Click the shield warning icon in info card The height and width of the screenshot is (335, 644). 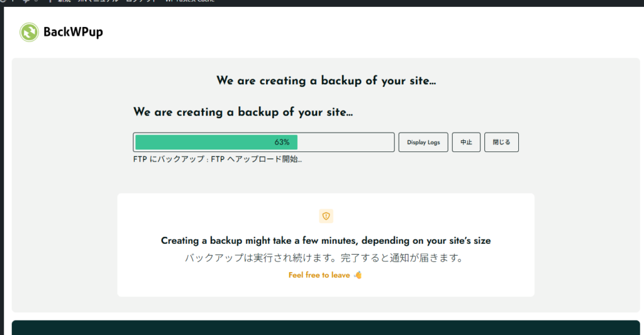point(326,216)
